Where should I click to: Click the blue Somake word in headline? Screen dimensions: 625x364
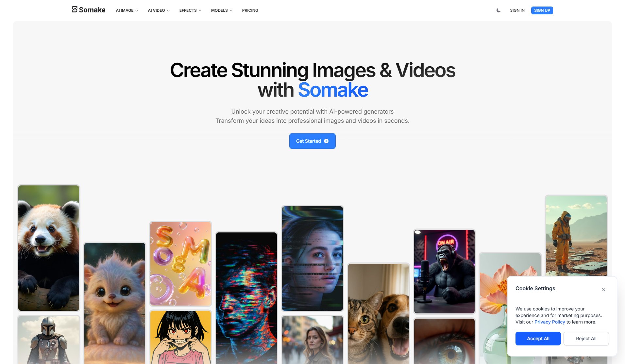(333, 90)
